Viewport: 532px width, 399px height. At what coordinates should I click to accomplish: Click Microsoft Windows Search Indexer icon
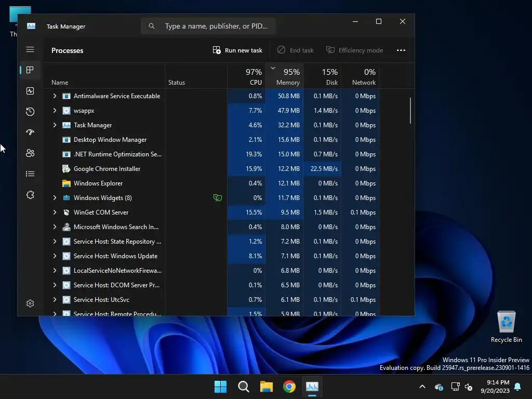pos(66,227)
